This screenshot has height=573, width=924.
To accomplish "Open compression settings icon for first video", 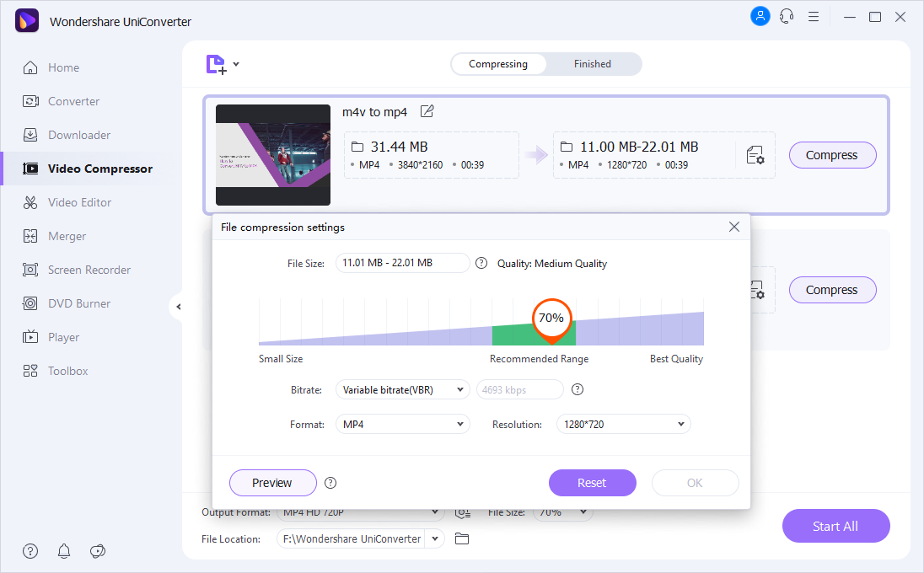I will coord(755,155).
